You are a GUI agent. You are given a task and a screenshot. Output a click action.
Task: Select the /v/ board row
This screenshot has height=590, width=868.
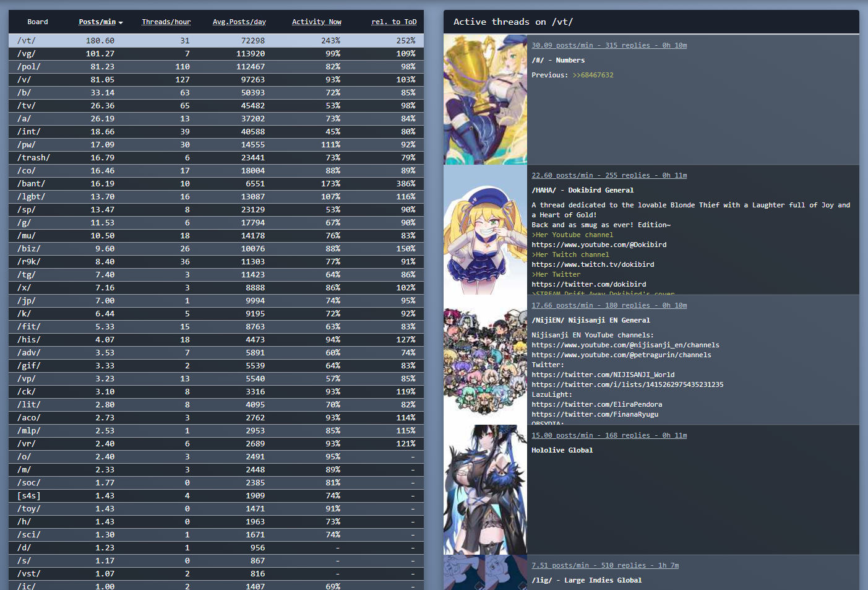pos(216,80)
